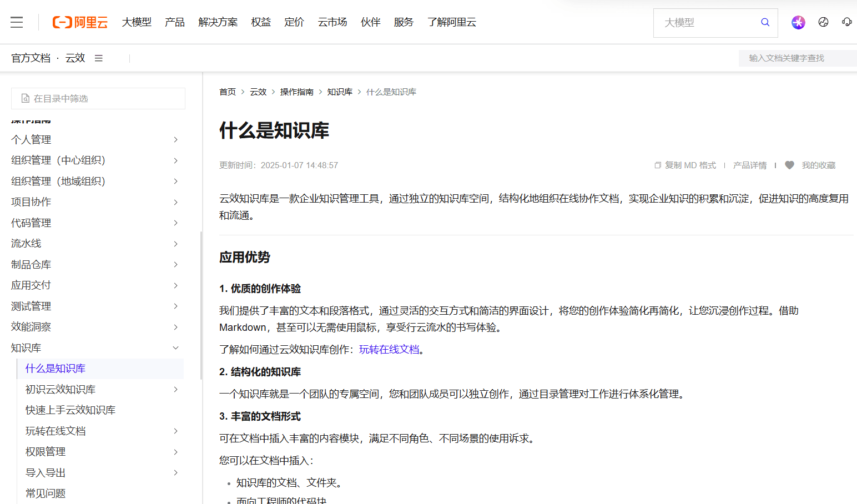Image resolution: width=857 pixels, height=504 pixels.
Task: Collapse the 知识库 section arrow
Action: point(175,348)
